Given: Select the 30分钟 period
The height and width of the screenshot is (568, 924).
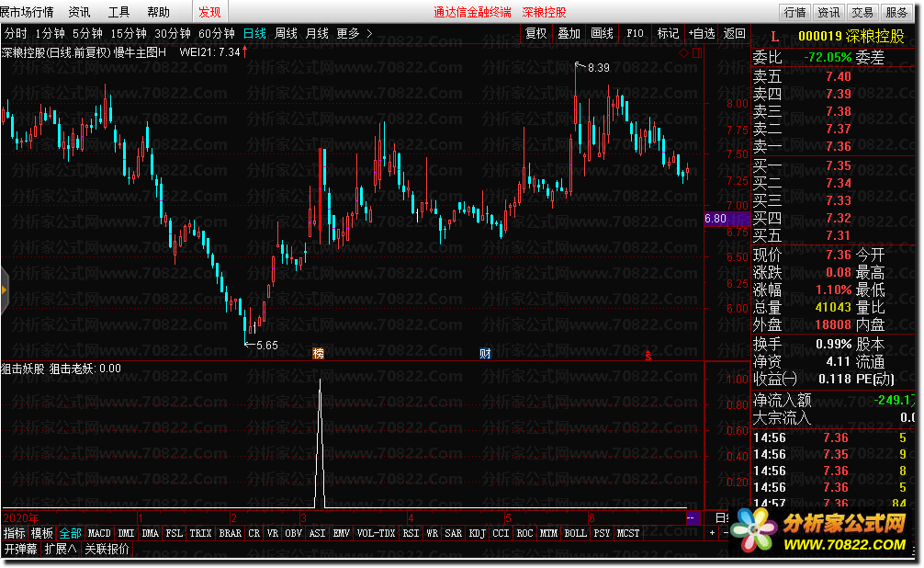Looking at the screenshot, I should 173,34.
